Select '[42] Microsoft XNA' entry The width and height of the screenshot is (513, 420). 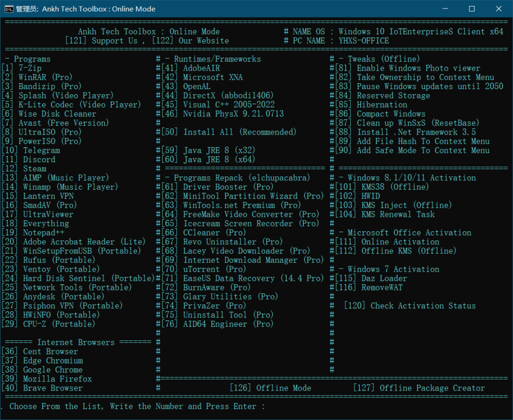(x=202, y=77)
